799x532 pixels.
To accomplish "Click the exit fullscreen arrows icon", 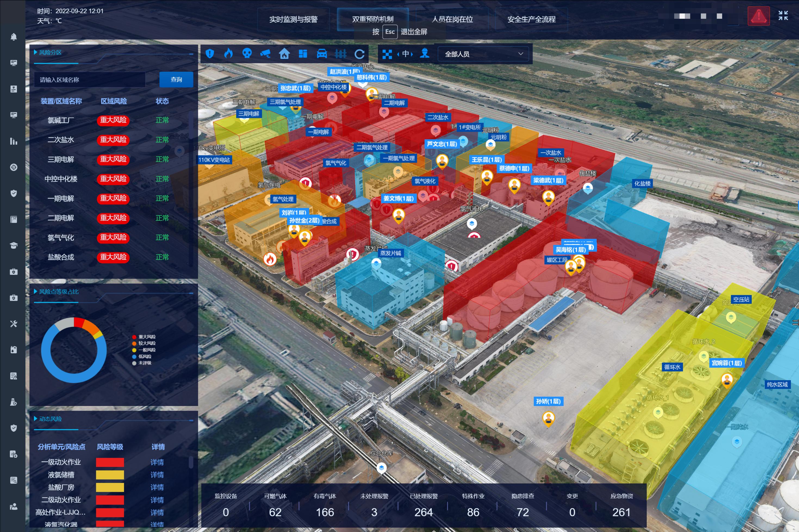I will click(x=784, y=15).
